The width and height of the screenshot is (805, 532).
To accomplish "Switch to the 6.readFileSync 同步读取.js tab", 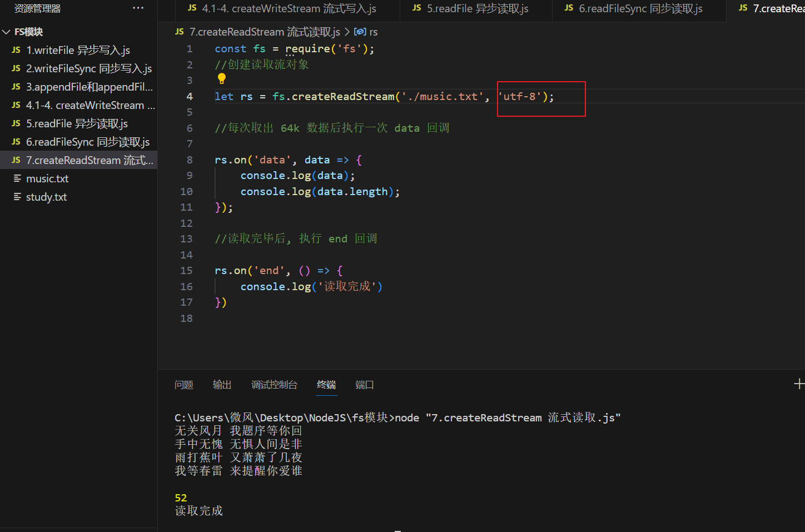I will tap(639, 9).
